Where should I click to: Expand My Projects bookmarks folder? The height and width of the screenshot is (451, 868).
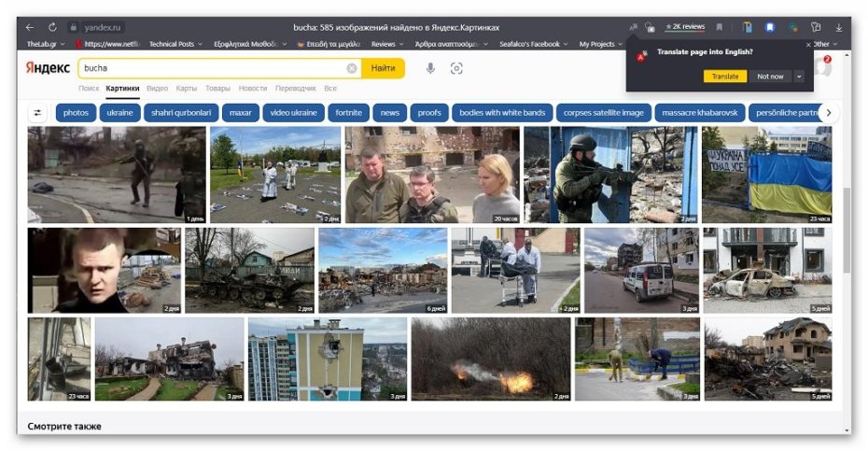(601, 44)
